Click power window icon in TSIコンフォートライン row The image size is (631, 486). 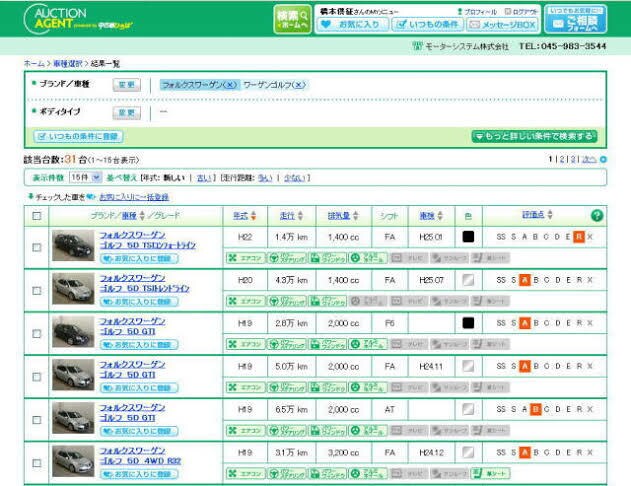coord(328,258)
